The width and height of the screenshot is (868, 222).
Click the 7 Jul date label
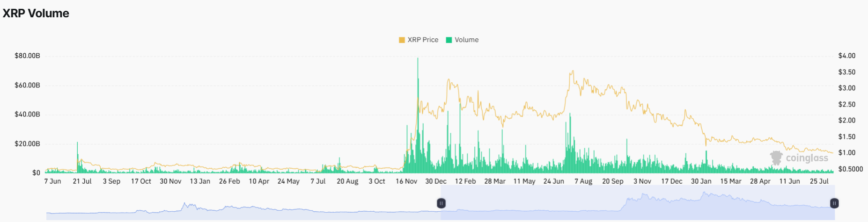pos(318,181)
